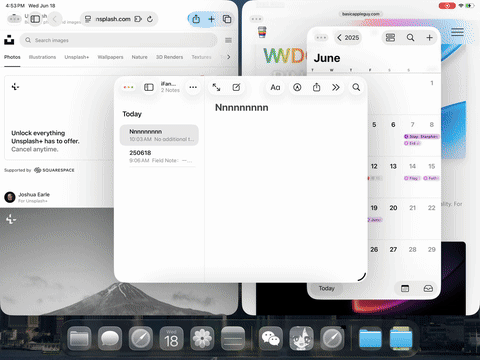Viewport: 480px width, 360px height.
Task: Expand more Notes toolbar items chevrons
Action: 336,87
